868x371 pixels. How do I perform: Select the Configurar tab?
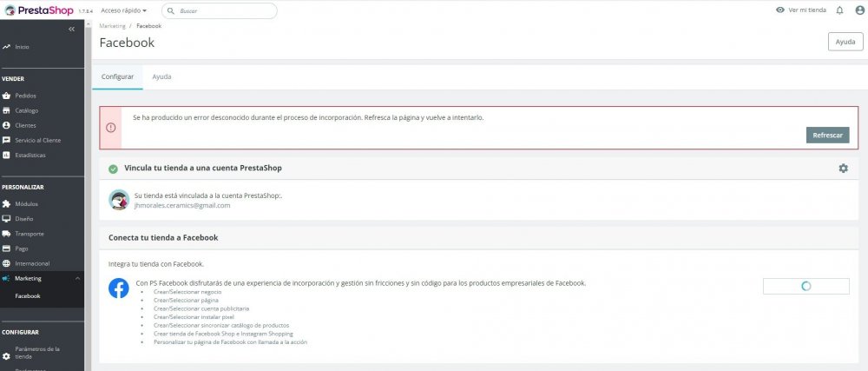coord(118,76)
